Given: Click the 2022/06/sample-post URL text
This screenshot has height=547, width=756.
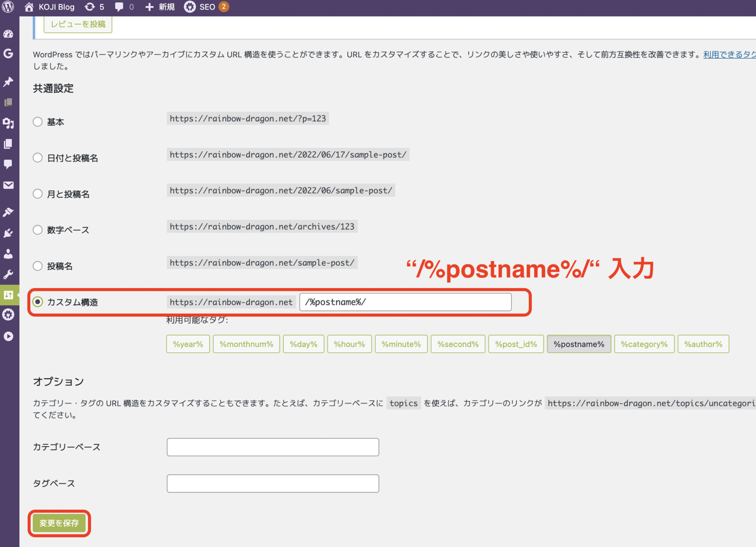Looking at the screenshot, I should pos(281,190).
